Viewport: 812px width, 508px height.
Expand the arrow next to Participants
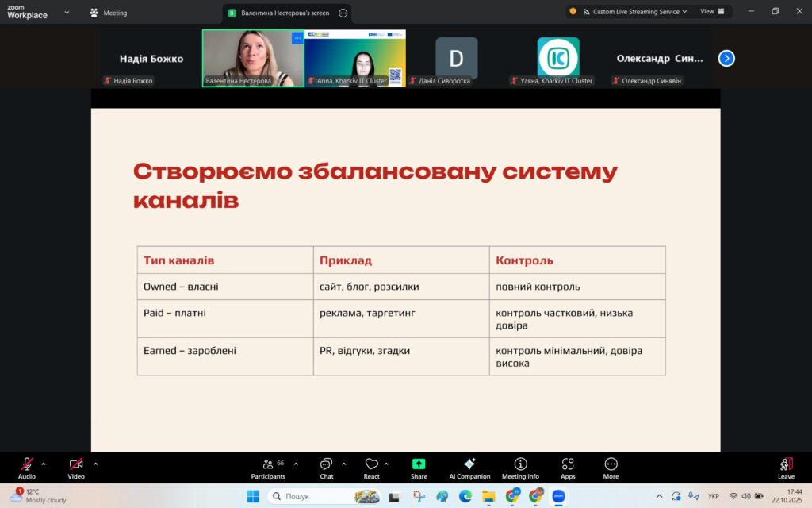pyautogui.click(x=296, y=464)
